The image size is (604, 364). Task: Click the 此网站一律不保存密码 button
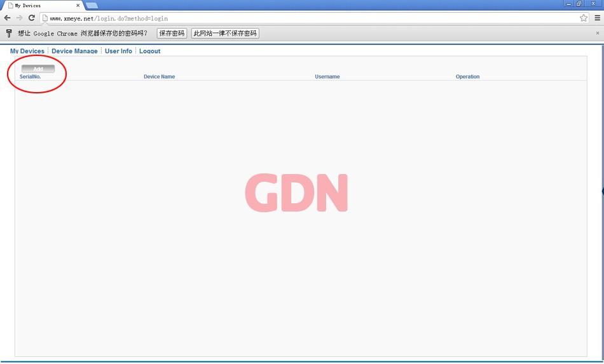coord(225,34)
